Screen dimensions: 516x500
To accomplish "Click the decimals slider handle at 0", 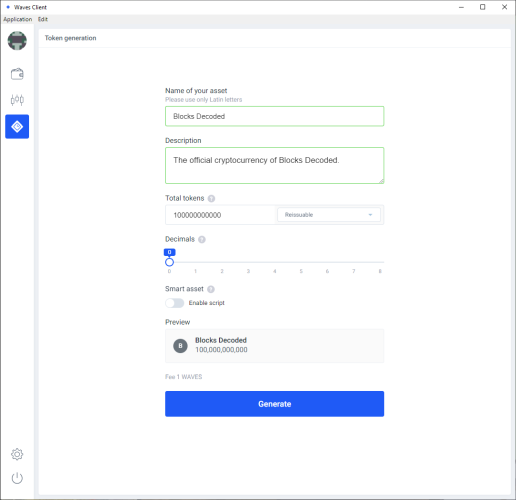I will pyautogui.click(x=169, y=262).
